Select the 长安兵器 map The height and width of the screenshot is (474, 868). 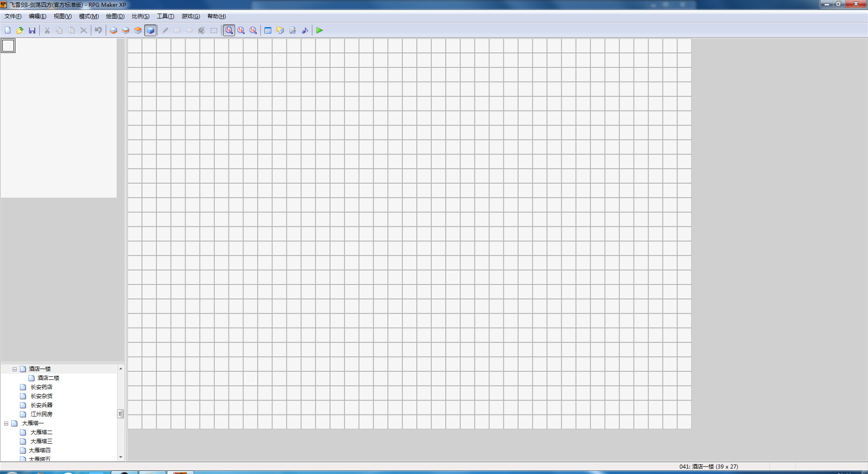42,405
